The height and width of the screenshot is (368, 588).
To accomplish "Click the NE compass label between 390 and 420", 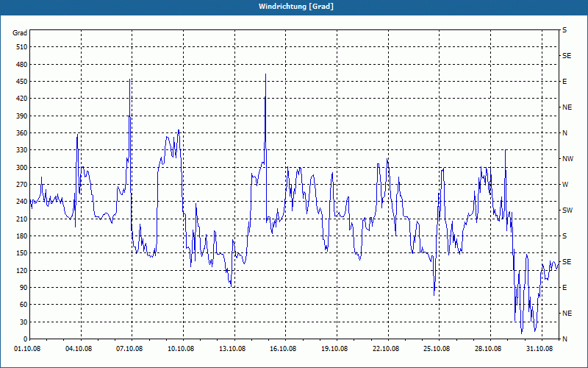I will point(567,107).
